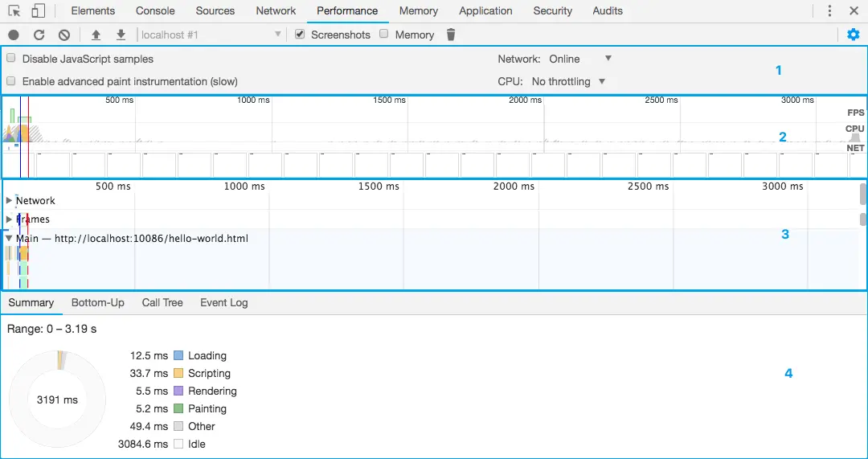Close DevTools with the X icon
This screenshot has width=868, height=459.
[854, 11]
